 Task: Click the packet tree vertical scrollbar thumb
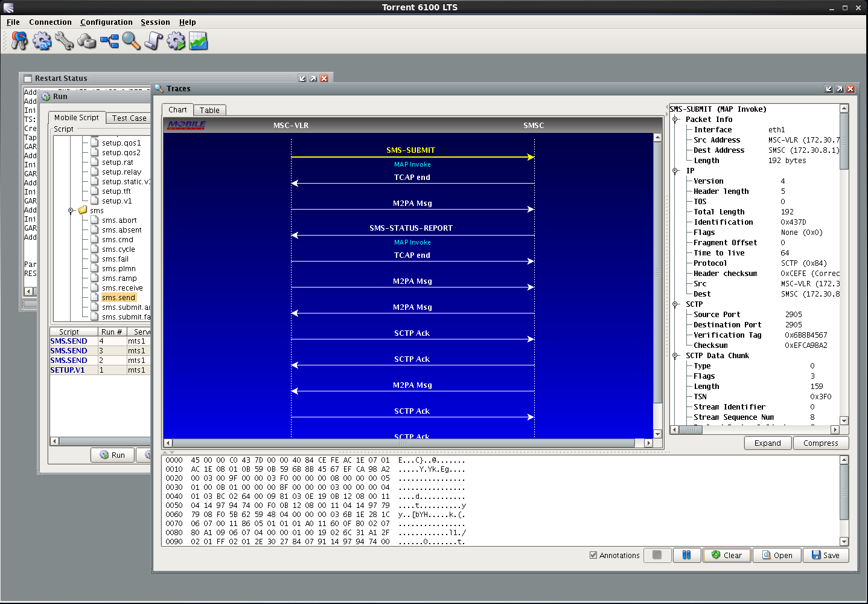(x=844, y=141)
